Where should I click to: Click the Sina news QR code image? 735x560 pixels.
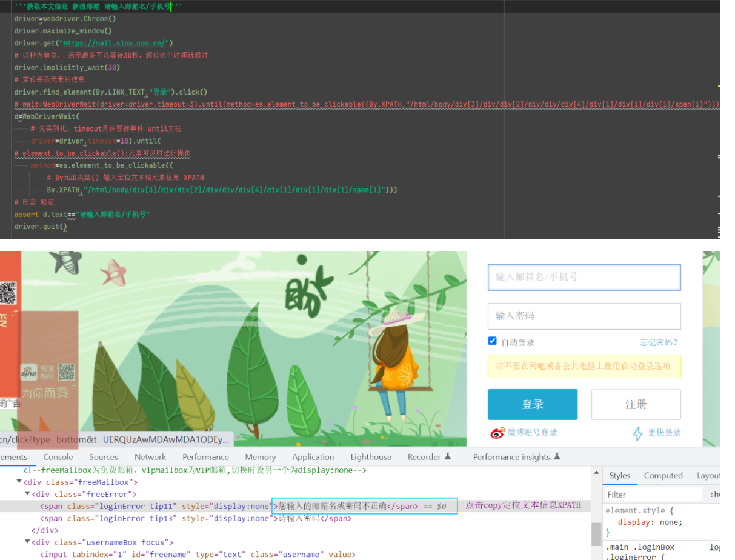pyautogui.click(x=66, y=372)
